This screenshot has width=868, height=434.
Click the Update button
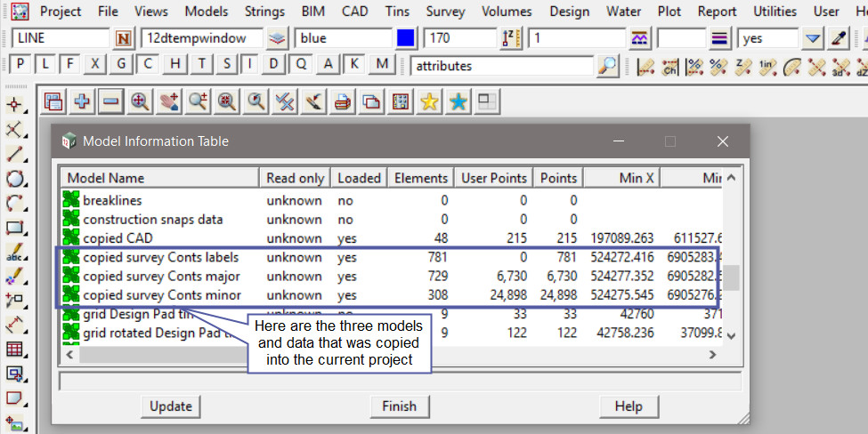171,406
